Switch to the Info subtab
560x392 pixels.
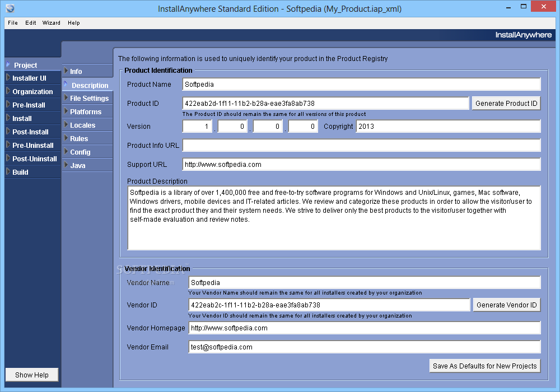tap(87, 72)
